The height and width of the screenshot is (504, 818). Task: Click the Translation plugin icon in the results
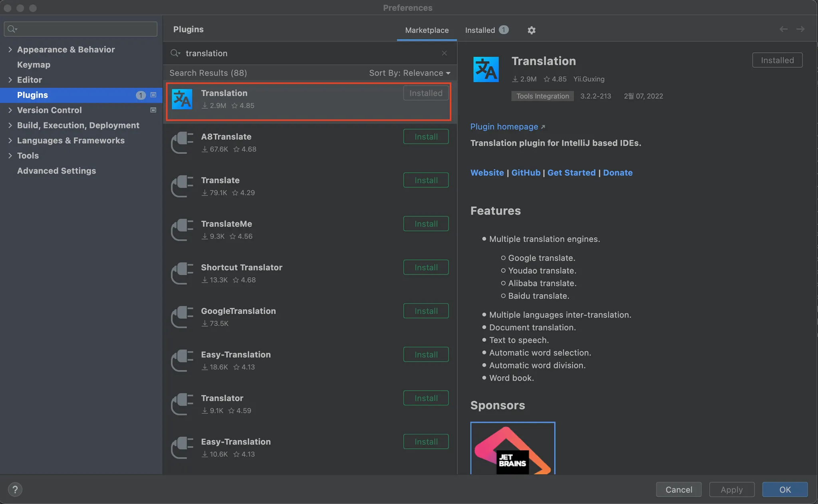click(182, 99)
